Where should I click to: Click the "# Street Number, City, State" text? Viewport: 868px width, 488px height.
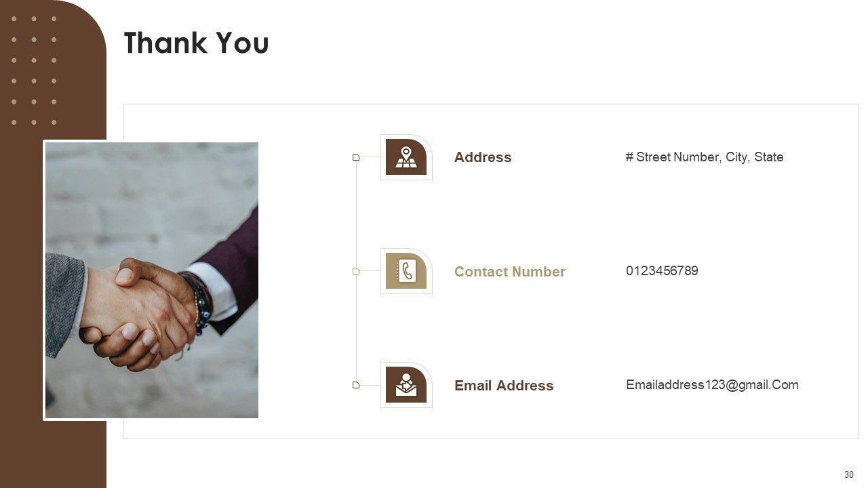(704, 157)
